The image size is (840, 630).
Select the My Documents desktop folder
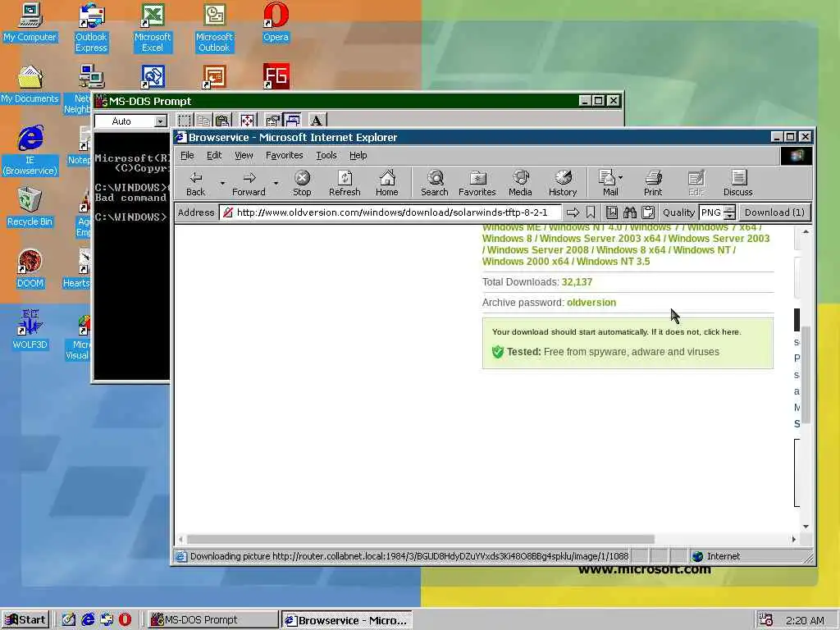[x=30, y=84]
